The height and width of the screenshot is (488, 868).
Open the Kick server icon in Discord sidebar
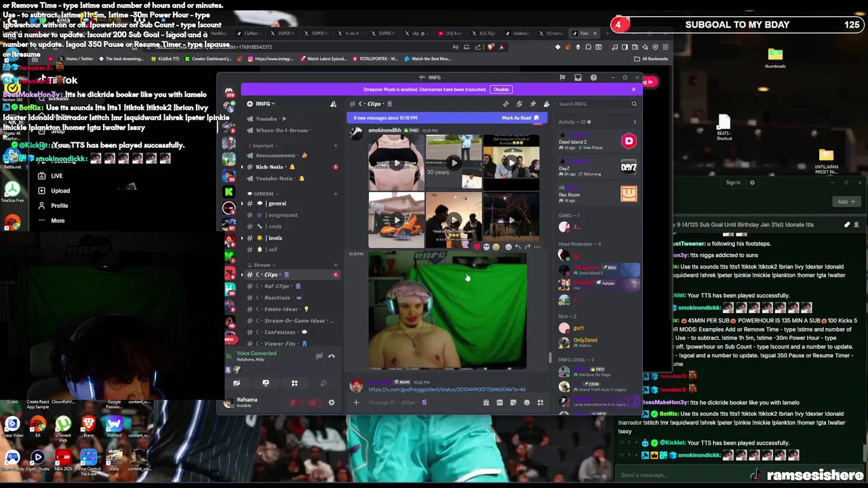(229, 191)
